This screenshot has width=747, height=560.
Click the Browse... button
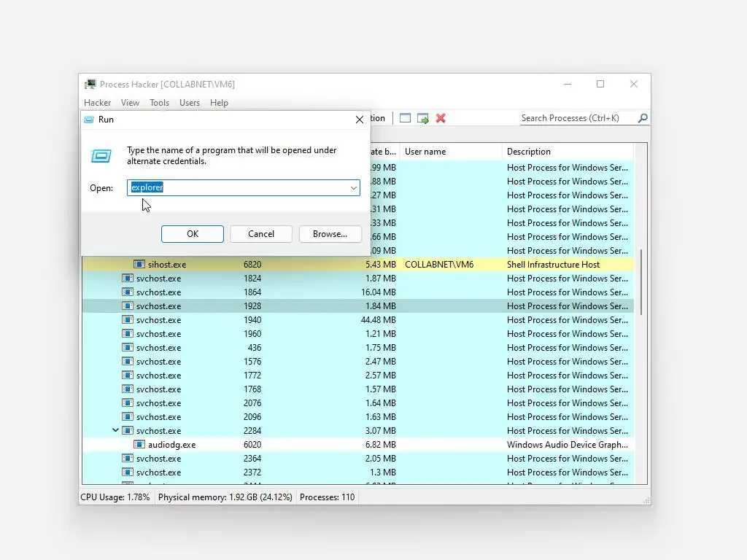(330, 234)
